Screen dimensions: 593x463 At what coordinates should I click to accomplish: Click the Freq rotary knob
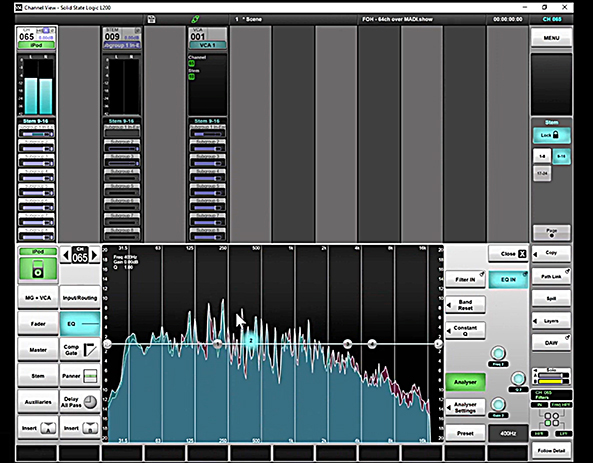498,353
